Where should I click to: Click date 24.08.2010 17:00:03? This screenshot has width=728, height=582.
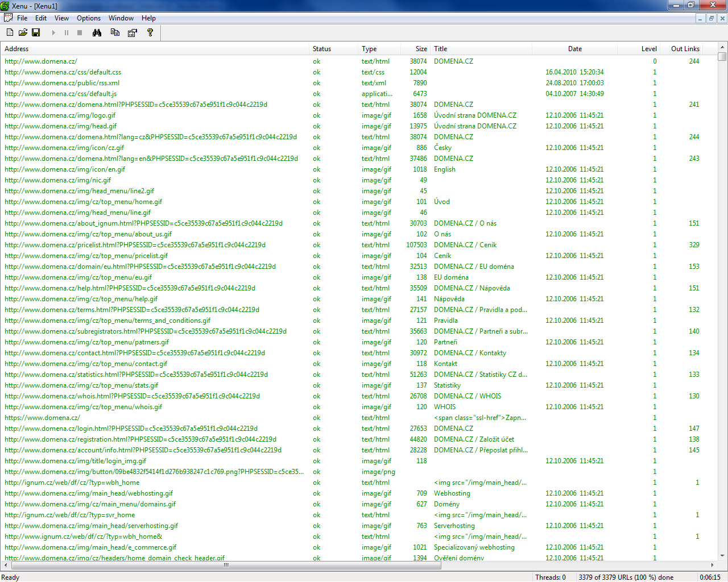point(574,83)
